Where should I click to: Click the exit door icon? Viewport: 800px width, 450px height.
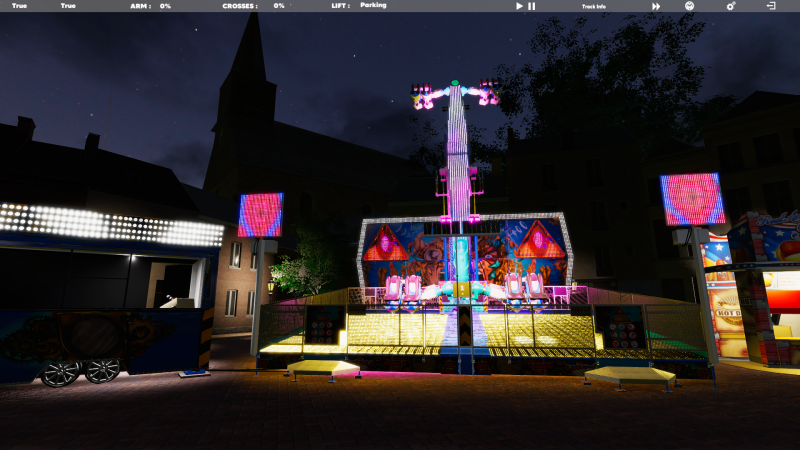pyautogui.click(x=770, y=6)
